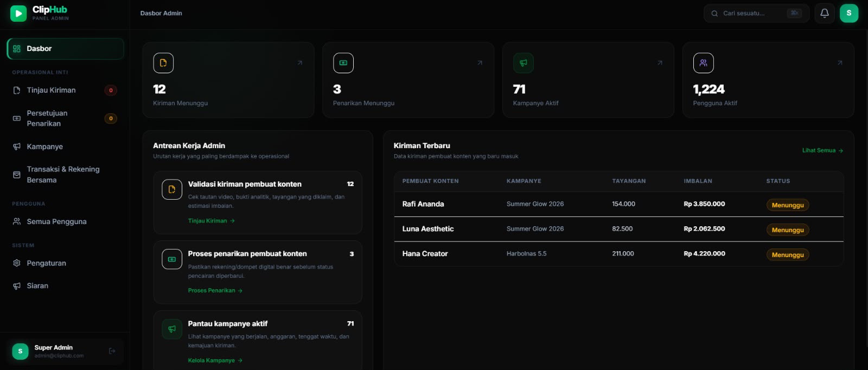Follow the Kelola Kampanye link
This screenshot has height=370, width=868.
215,360
